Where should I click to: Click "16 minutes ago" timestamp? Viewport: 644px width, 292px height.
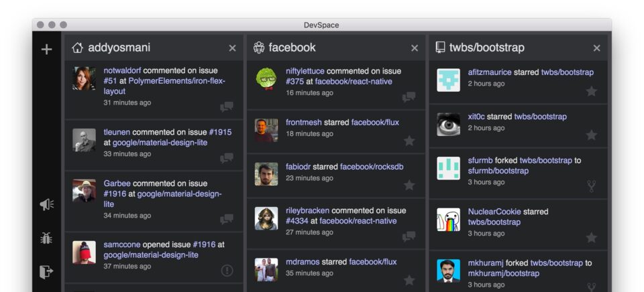[310, 92]
